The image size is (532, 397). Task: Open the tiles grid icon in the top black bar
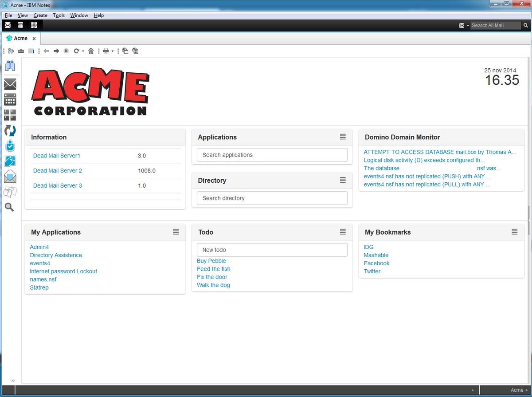point(34,25)
